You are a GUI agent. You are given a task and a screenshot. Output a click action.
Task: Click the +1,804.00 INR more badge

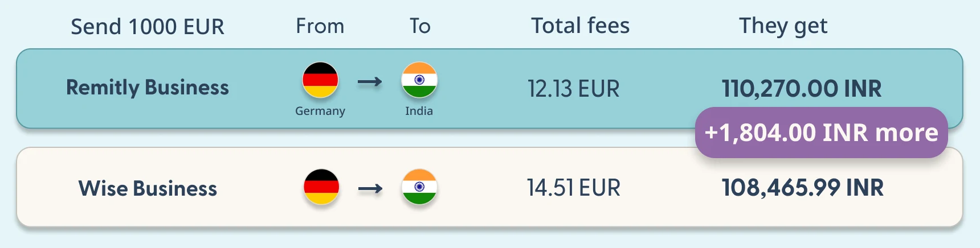[821, 133]
